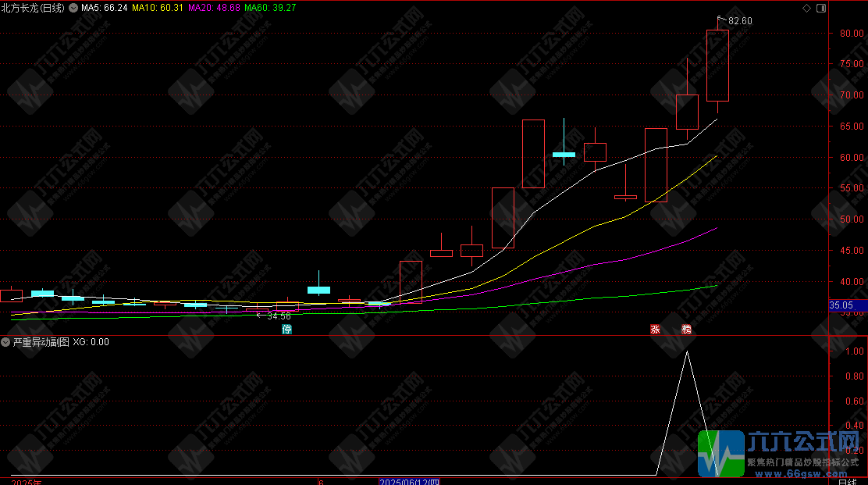Image resolution: width=868 pixels, height=485 pixels.
Task: Expand the 严重异动副图 indicator menu arrow
Action: [x=6, y=342]
